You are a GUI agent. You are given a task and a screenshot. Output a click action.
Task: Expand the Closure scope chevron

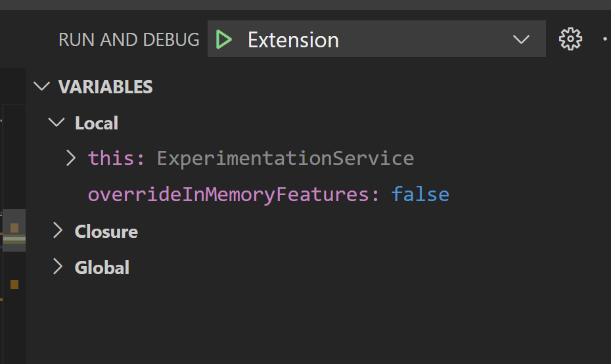(x=58, y=231)
